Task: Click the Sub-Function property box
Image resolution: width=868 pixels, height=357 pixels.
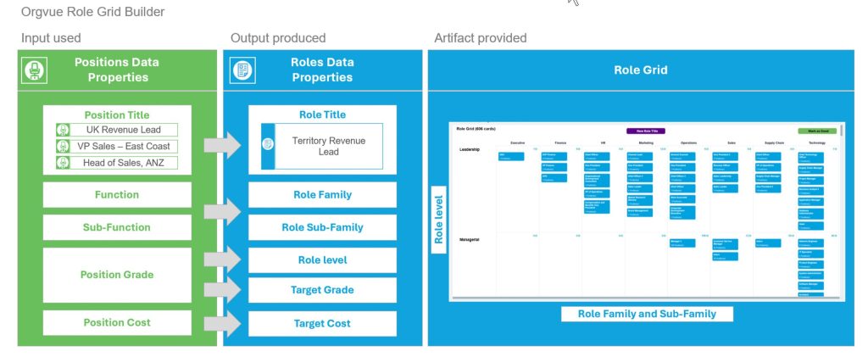Action: pyautogui.click(x=117, y=227)
